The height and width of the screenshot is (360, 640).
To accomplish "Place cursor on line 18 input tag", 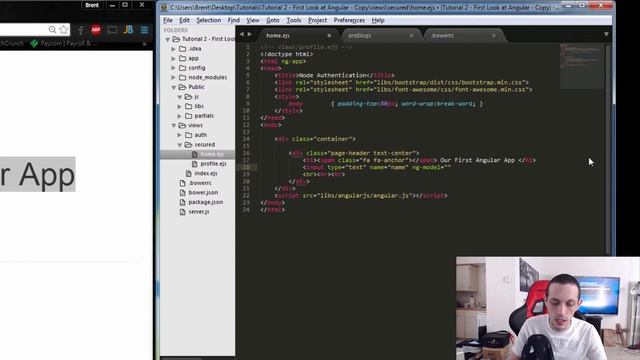I will [x=376, y=167].
